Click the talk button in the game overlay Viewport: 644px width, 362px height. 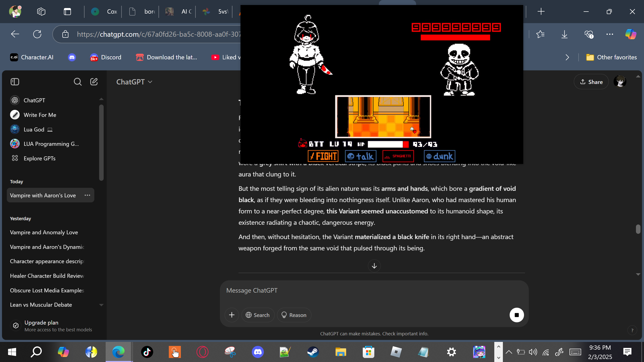pos(360,156)
